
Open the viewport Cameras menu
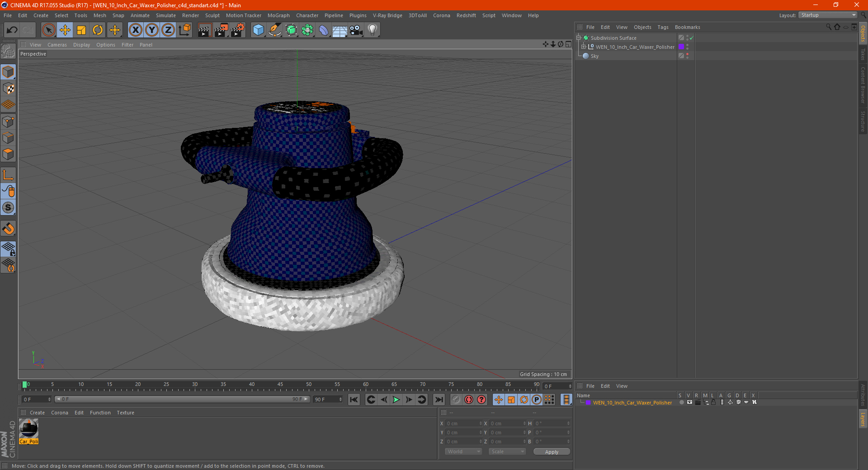coord(57,45)
